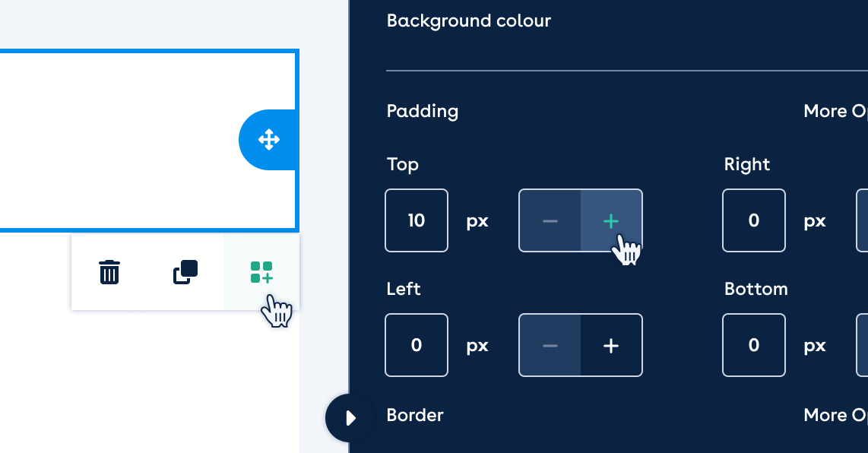The width and height of the screenshot is (868, 453).
Task: Delete the block with the trash icon
Action: click(x=109, y=272)
